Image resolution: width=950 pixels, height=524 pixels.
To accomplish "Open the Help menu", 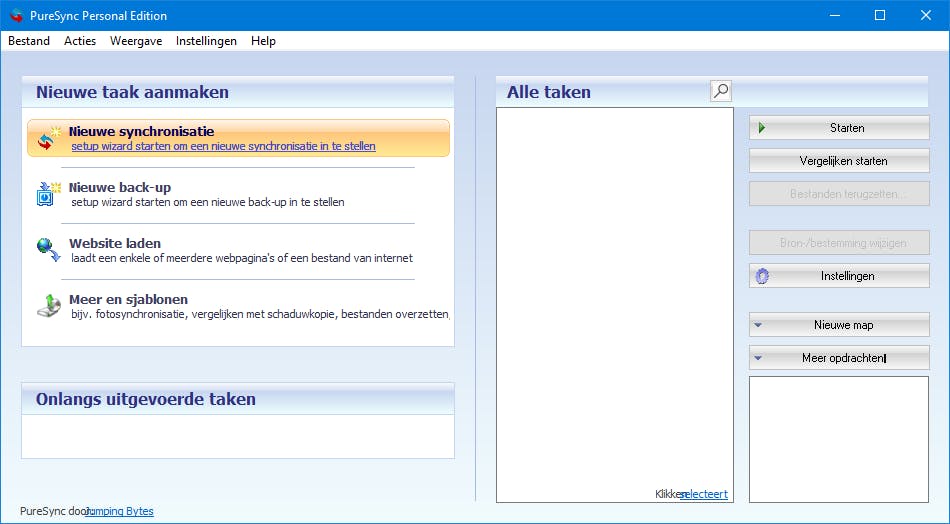I will tap(263, 41).
